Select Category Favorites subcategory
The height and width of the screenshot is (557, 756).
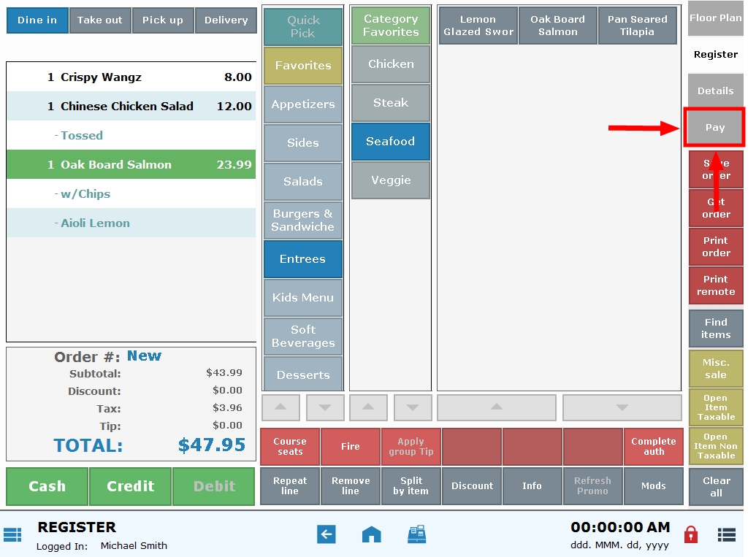[x=391, y=26]
